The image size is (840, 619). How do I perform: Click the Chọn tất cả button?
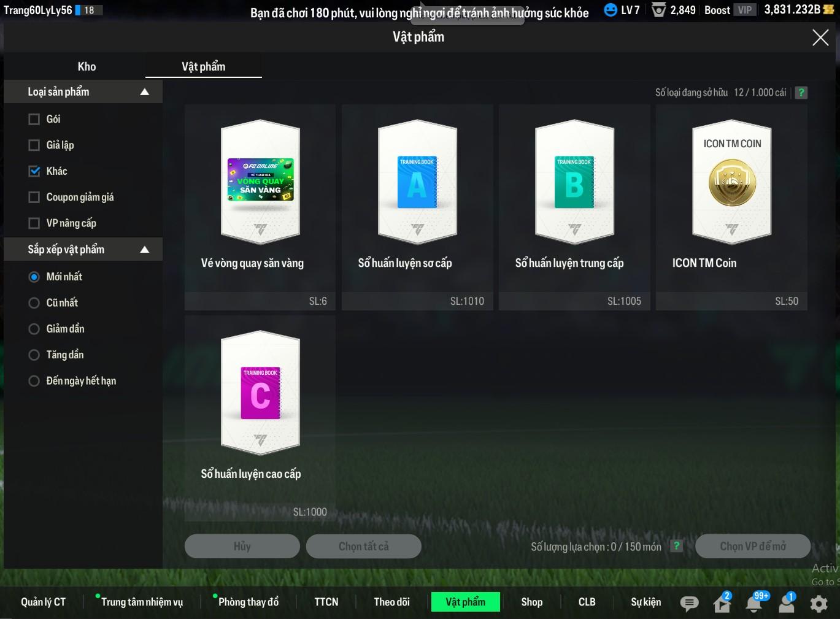coord(363,546)
